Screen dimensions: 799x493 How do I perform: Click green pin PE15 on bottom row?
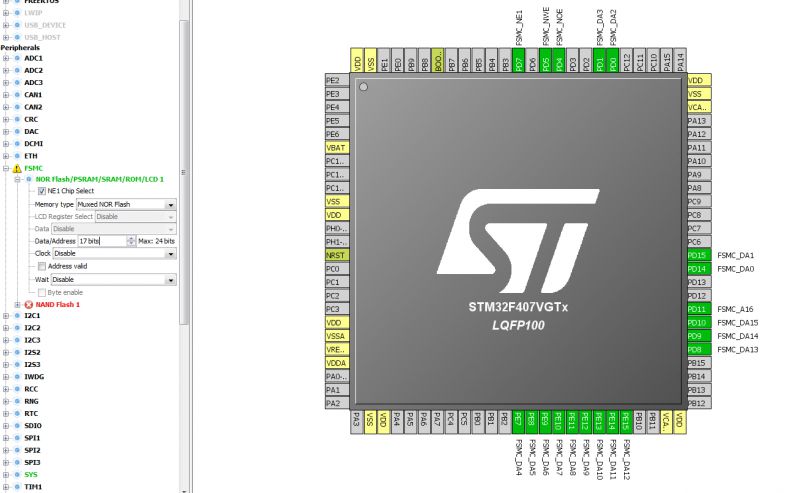click(625, 422)
